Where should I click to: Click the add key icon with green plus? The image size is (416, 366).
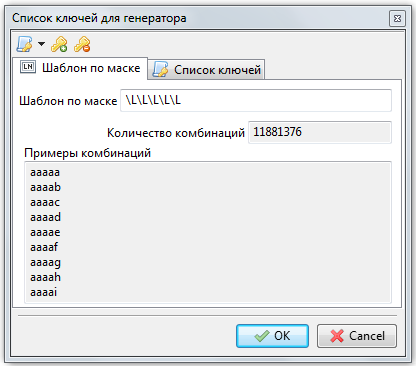[59, 44]
